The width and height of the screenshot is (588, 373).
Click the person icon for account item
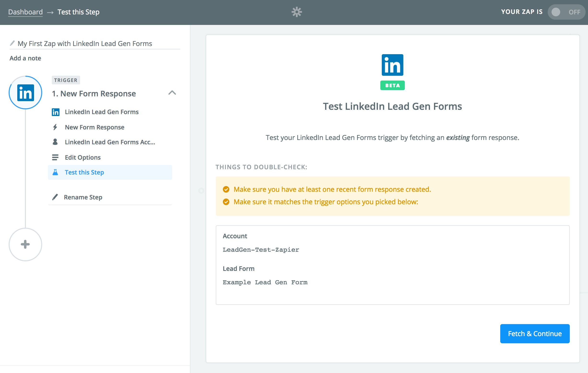(55, 142)
